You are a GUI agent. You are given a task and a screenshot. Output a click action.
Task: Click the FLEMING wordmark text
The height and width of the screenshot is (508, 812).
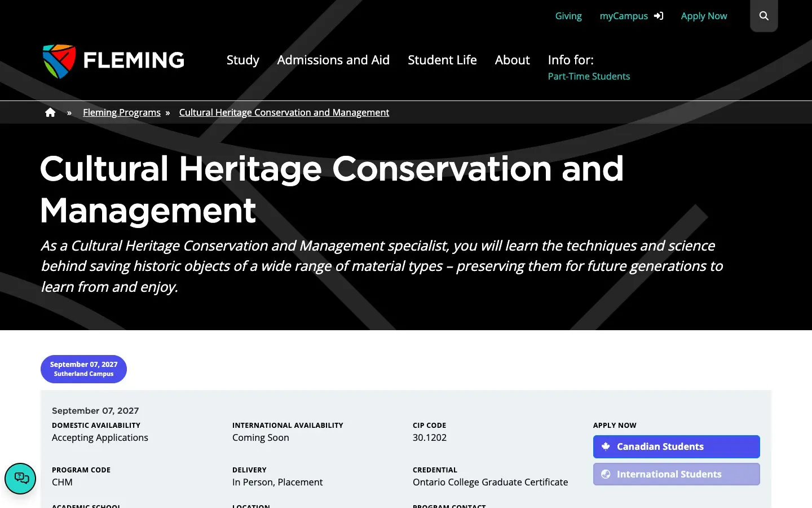[x=134, y=60]
